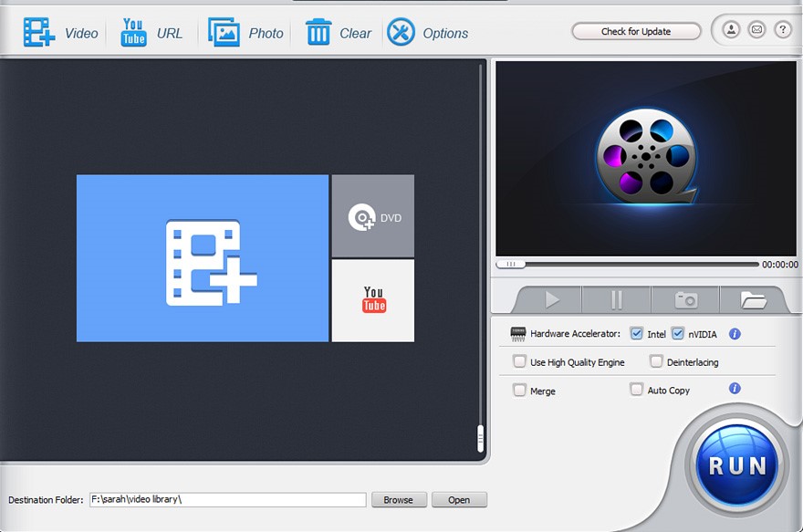The image size is (803, 532).
Task: Browse for a destination folder
Action: [x=399, y=499]
